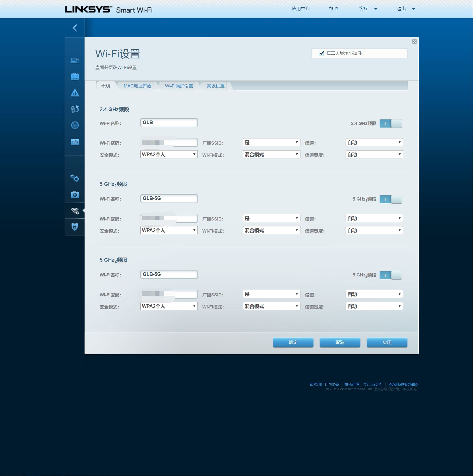This screenshot has height=476, width=473.
Task: Collapse the sidebar with the back arrow
Action: (x=75, y=28)
